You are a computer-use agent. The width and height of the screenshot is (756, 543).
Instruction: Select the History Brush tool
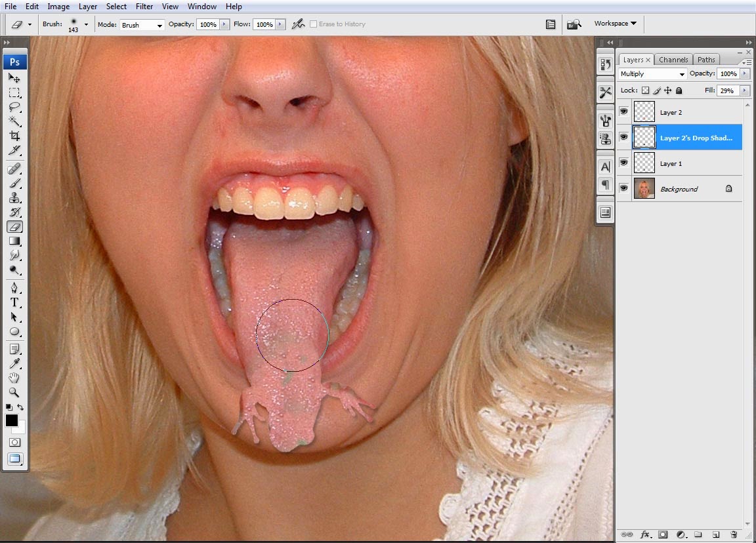pyautogui.click(x=14, y=212)
